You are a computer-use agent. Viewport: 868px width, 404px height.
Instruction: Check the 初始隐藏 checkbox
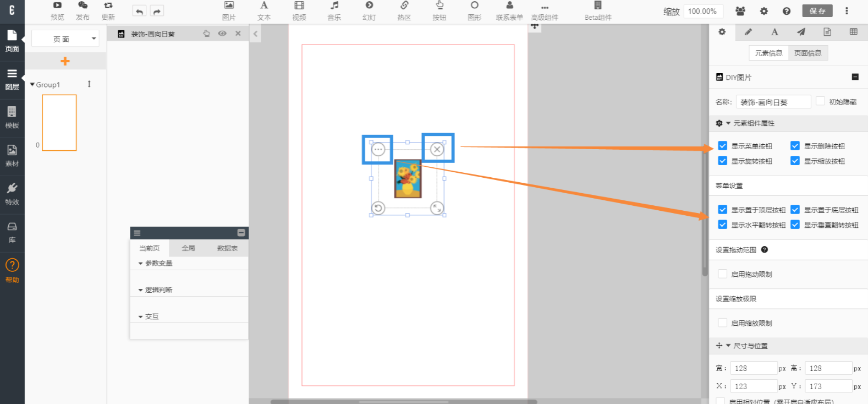(820, 101)
